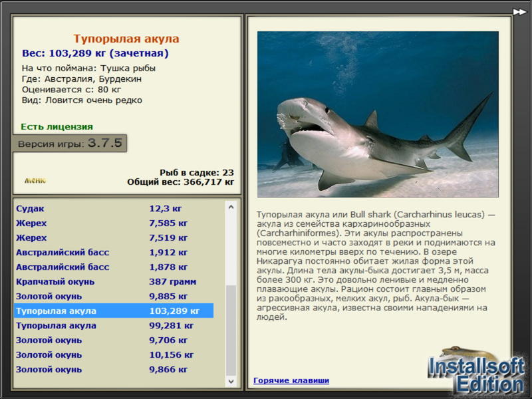Pick the Золотой окунь 9,706 кг entry
532x399 pixels.
point(114,340)
